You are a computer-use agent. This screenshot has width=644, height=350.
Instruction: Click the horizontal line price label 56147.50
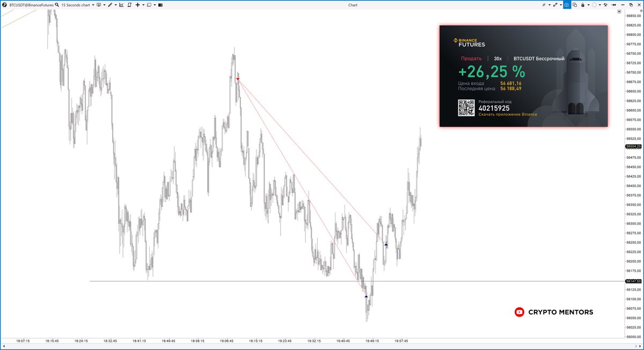633,281
